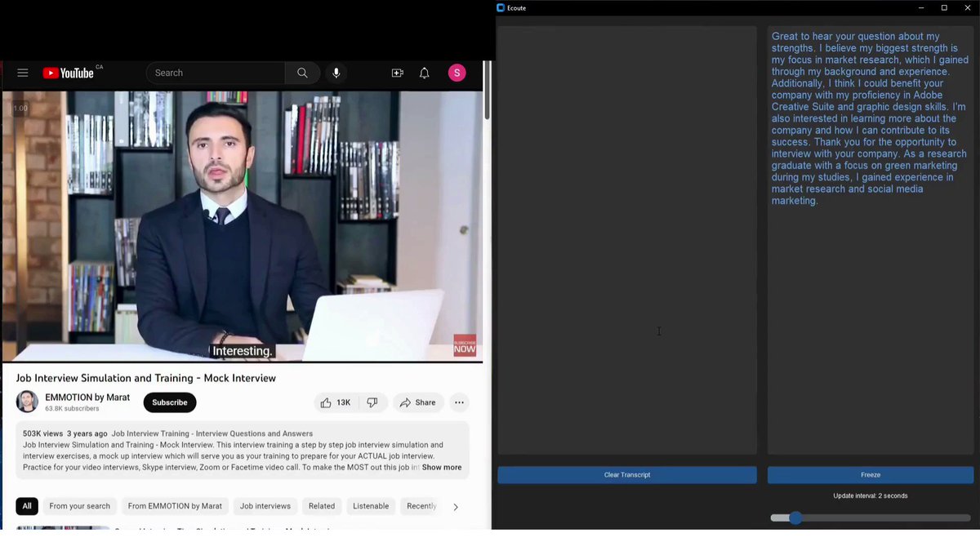This screenshot has height=551, width=980.
Task: Select the Listenable filter chip
Action: tap(371, 506)
